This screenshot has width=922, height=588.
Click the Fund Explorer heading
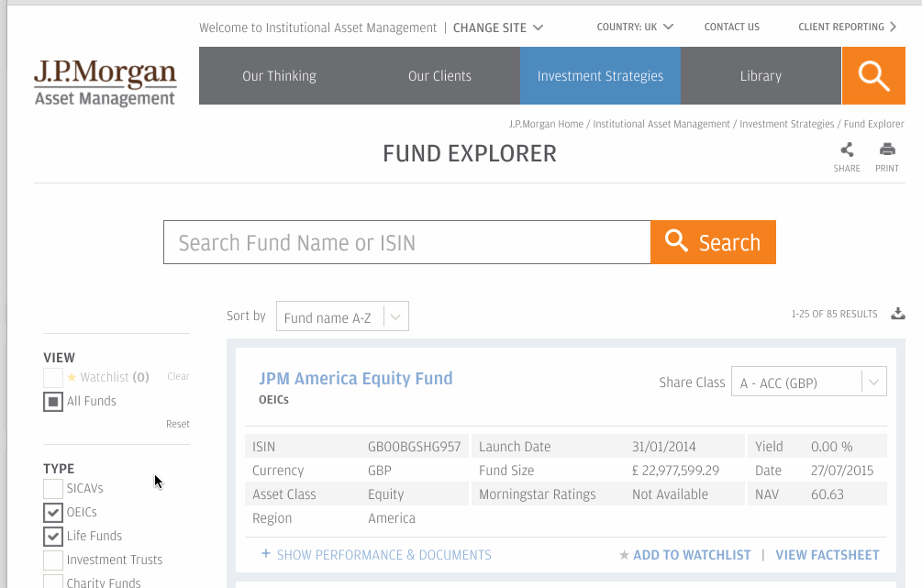470,153
